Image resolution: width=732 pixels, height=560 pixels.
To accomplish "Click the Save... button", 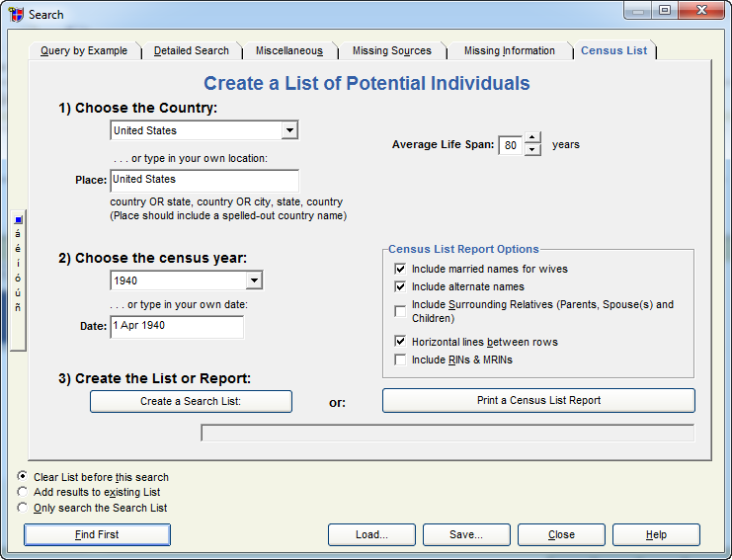I will (x=466, y=534).
